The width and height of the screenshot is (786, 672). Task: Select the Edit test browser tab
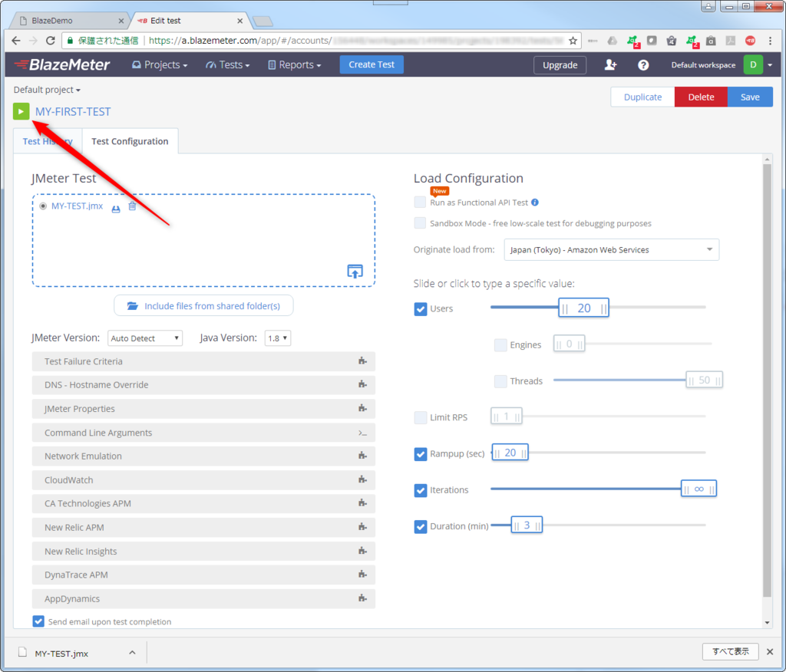190,21
